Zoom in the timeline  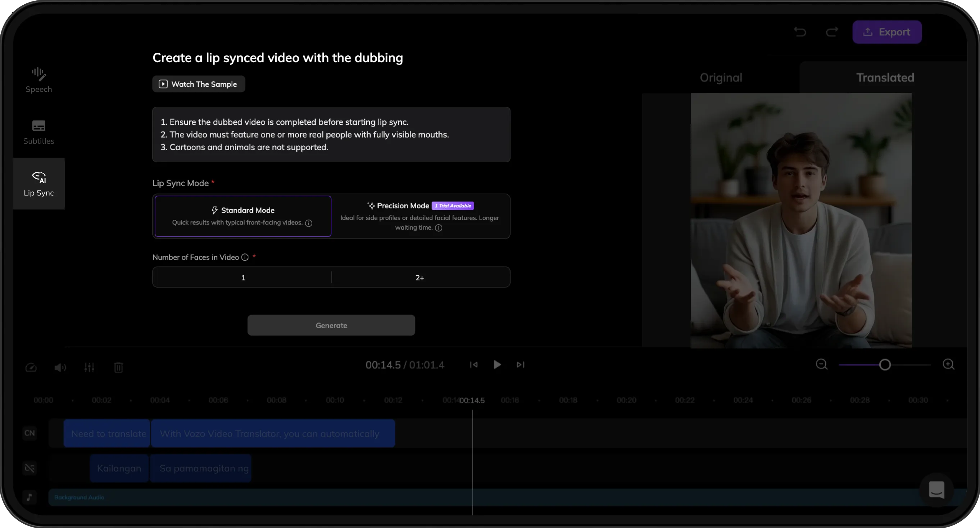click(x=948, y=365)
